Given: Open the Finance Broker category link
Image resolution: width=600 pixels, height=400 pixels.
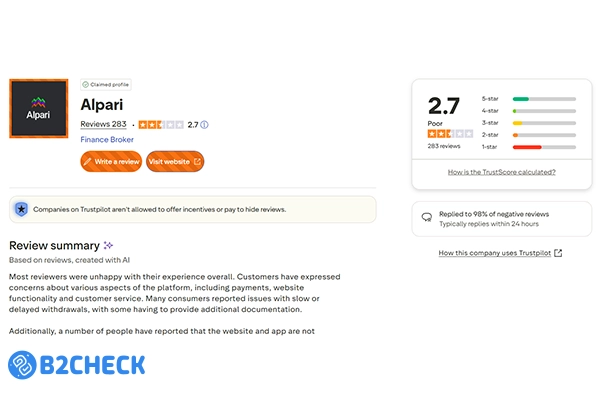Looking at the screenshot, I should [108, 140].
